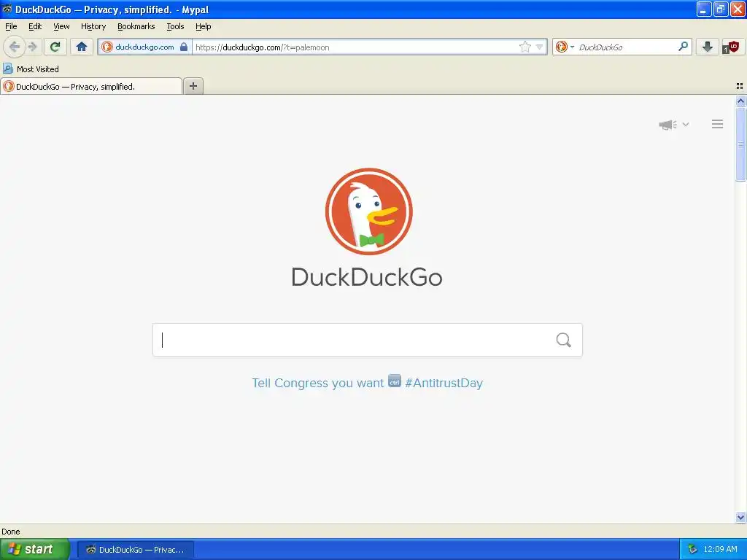The height and width of the screenshot is (560, 747).
Task: Click the toolbar search magnifier icon
Action: tap(683, 47)
